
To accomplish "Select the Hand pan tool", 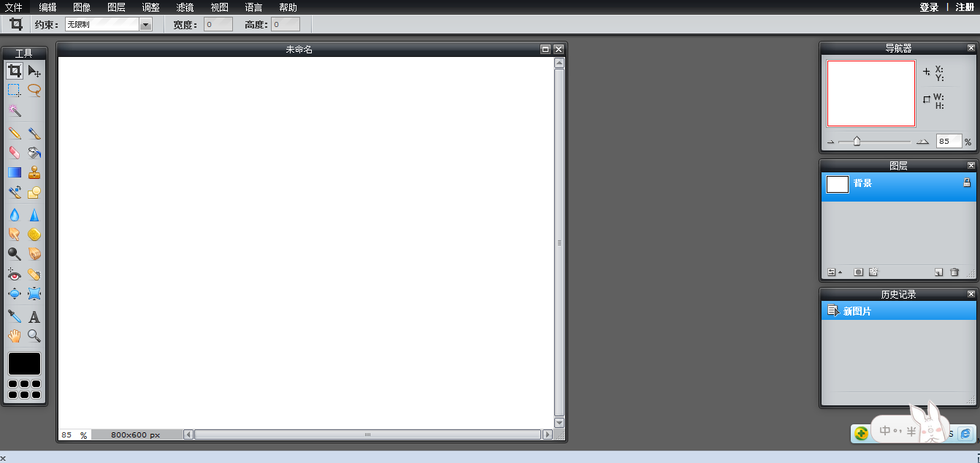I will point(15,336).
